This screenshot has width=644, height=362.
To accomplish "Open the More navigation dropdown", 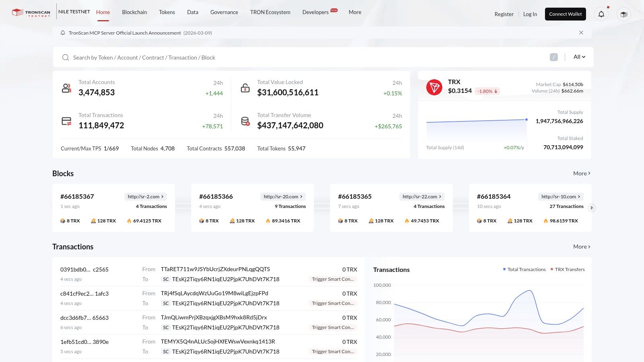I will [x=355, y=12].
